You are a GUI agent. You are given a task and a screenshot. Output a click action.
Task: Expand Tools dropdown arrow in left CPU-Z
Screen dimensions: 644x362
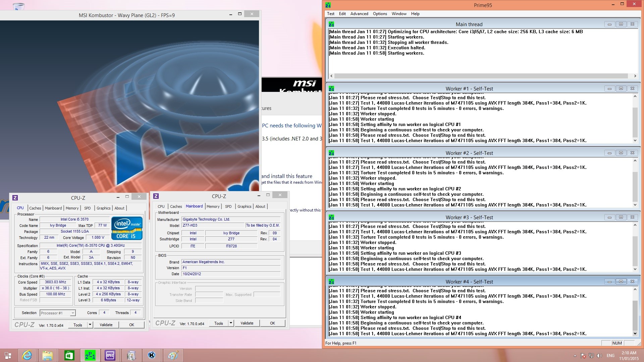click(x=90, y=325)
